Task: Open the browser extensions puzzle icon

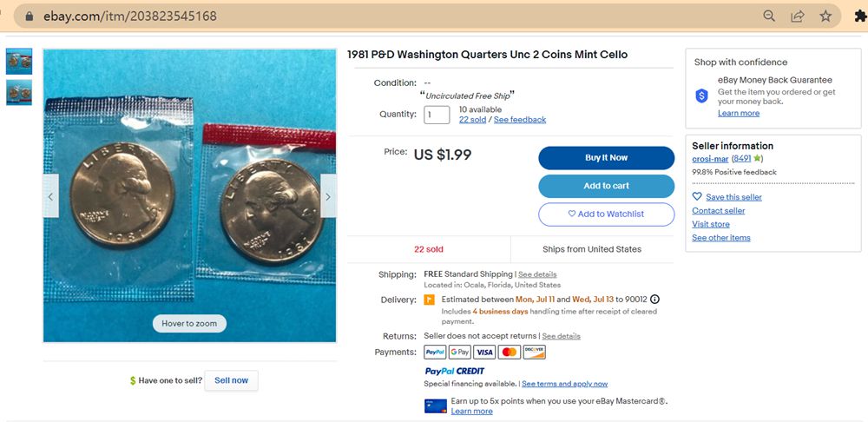Action: click(x=859, y=16)
